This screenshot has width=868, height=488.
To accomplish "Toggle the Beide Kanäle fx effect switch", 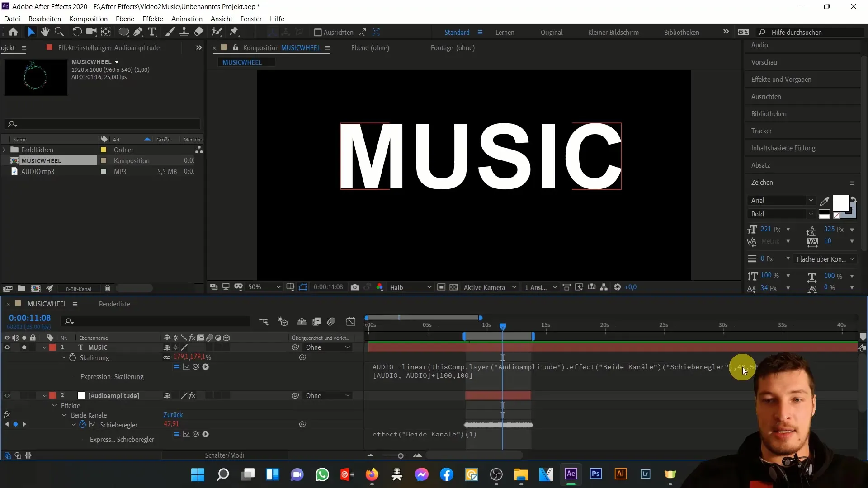I will click(7, 415).
